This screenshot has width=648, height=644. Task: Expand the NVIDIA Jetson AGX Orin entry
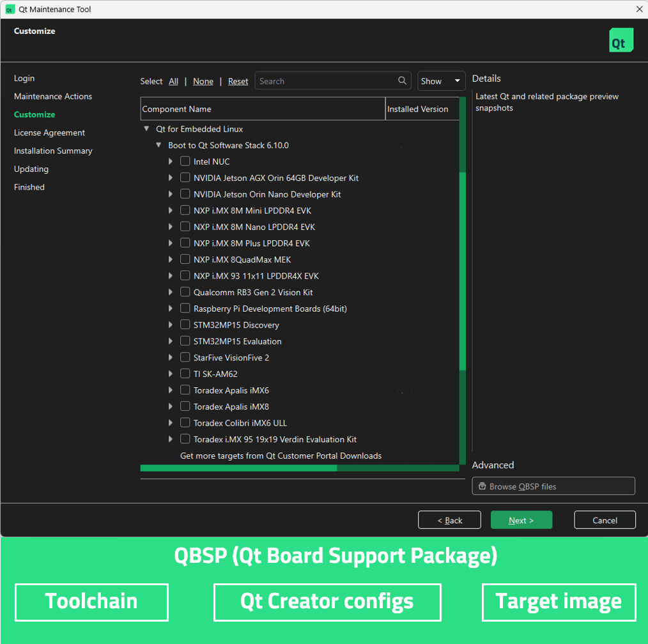[x=170, y=178]
